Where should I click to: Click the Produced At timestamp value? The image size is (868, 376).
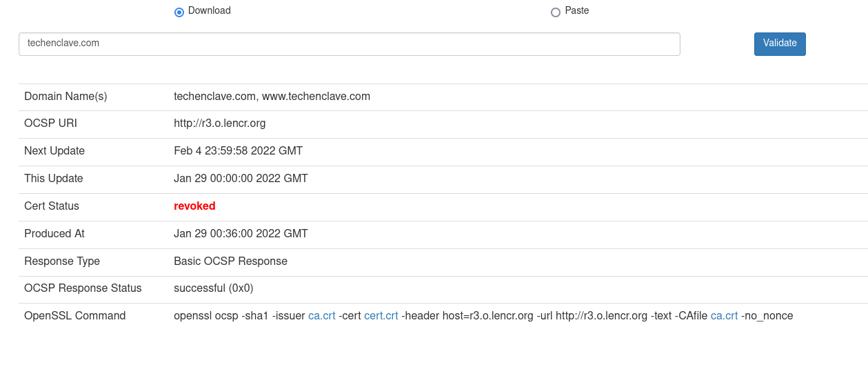pos(241,234)
